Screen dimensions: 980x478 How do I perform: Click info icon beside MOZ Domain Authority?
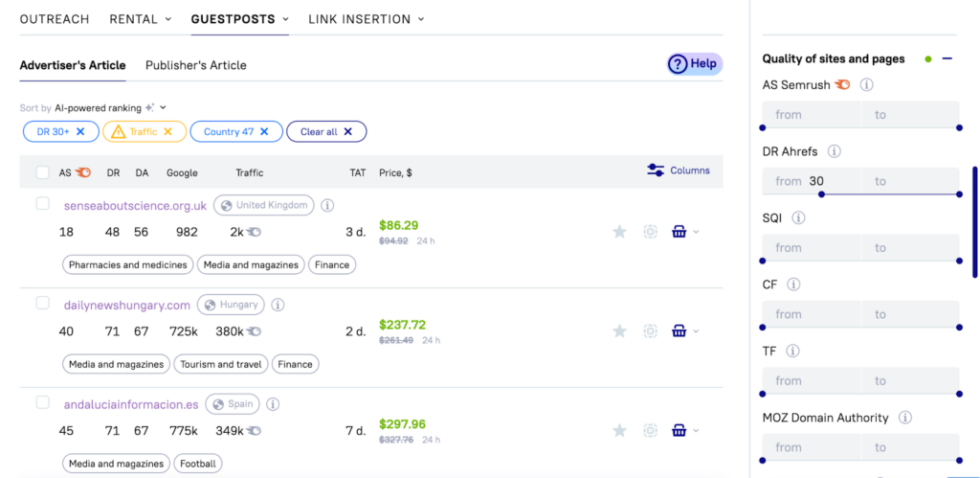click(904, 418)
